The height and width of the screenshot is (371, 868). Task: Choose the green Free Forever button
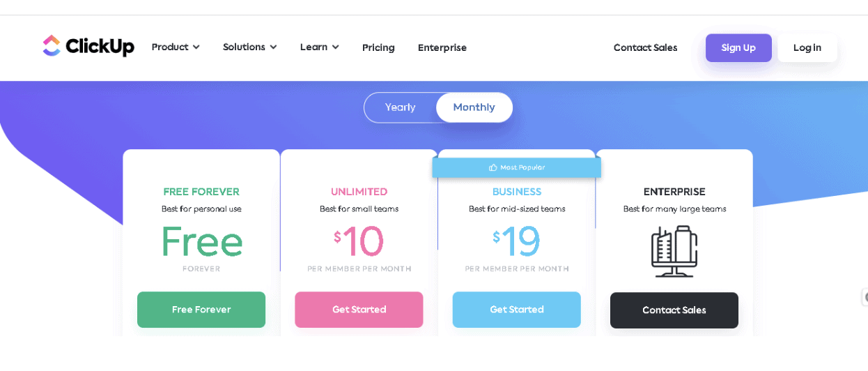click(201, 310)
